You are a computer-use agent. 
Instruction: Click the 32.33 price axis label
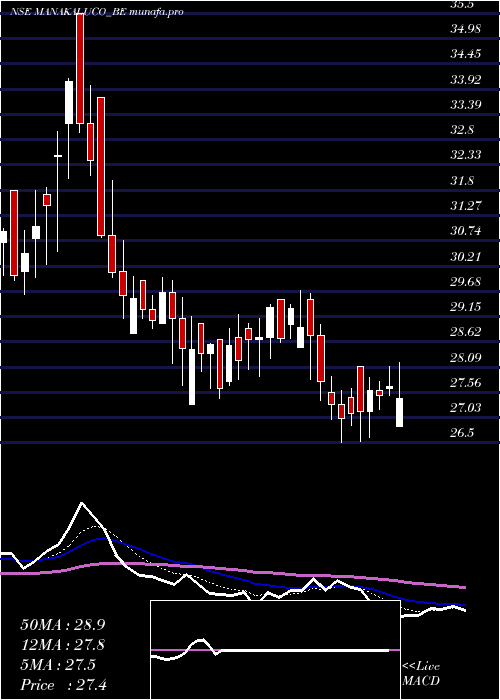click(466, 155)
